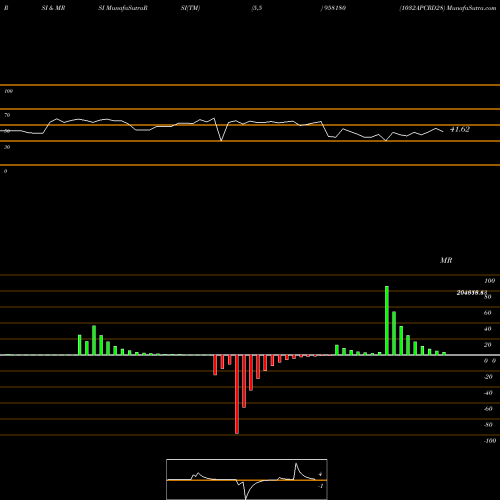Image resolution: width=500 pixels, height=500 pixels.
Task: Click the SI & MR header text
Action: [53, 8]
